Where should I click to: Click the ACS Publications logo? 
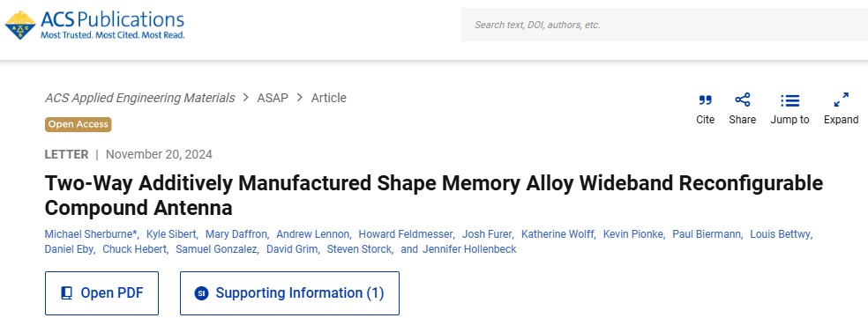(x=94, y=25)
